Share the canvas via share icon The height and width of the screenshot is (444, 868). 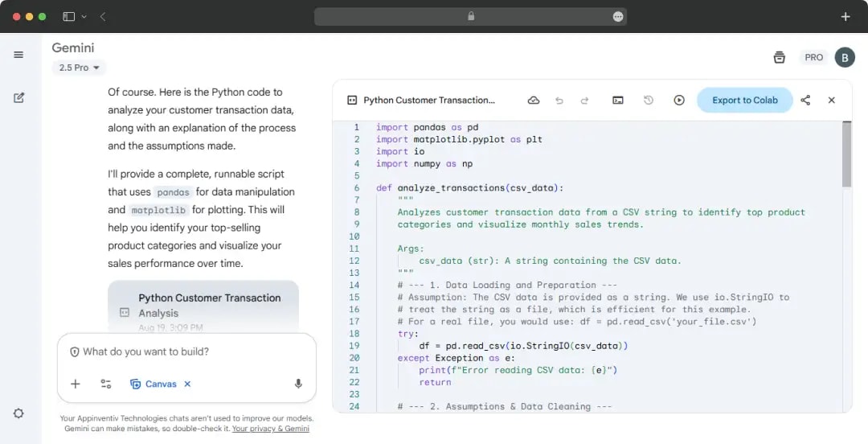tap(805, 101)
